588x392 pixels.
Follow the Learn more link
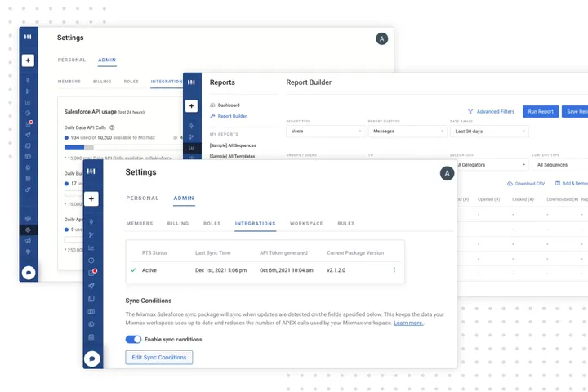[x=408, y=323]
